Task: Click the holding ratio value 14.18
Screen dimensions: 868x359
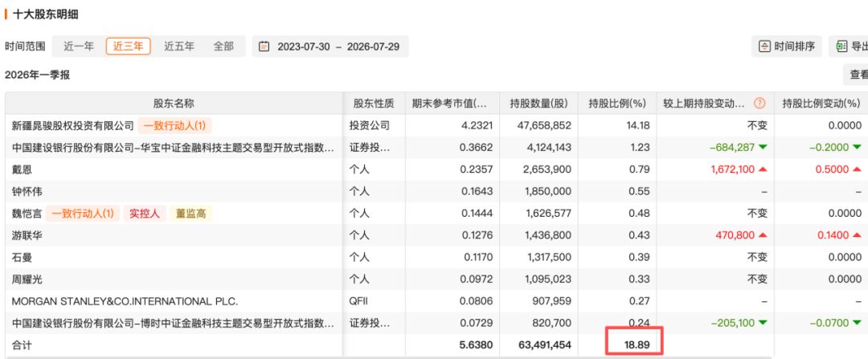Action: [637, 125]
